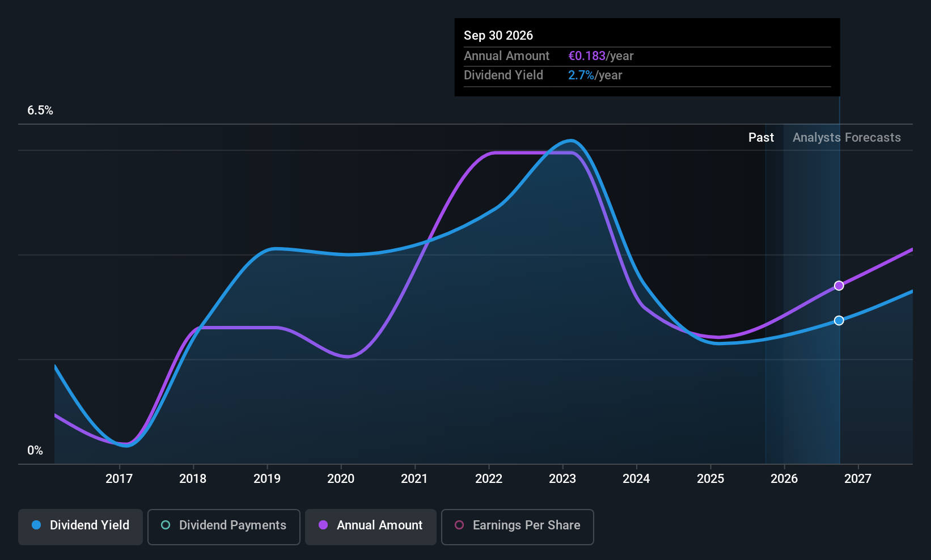Show the Earnings Per Share series
The height and width of the screenshot is (560, 931).
tap(517, 527)
